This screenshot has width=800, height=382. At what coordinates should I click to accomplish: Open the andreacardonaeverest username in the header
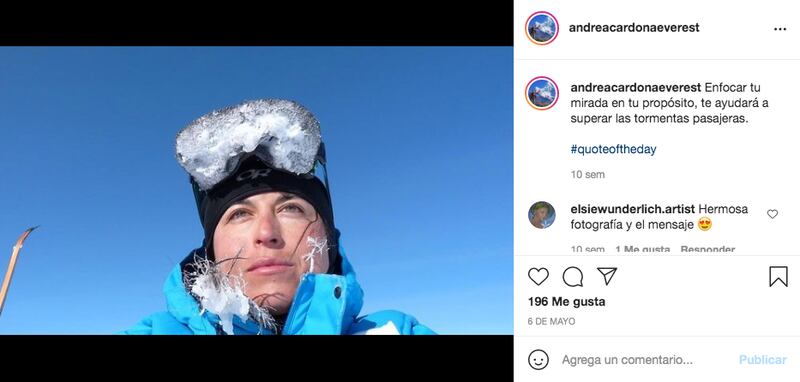click(634, 28)
